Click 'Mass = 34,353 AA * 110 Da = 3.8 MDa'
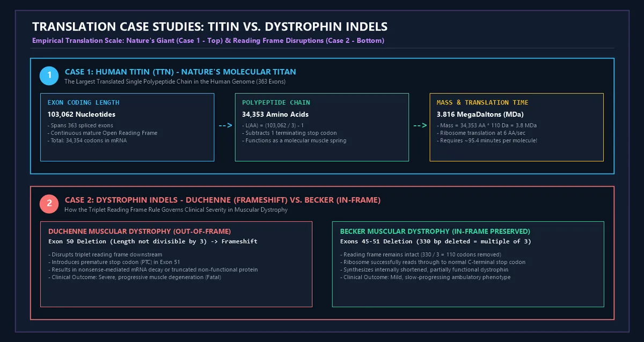 487,125
